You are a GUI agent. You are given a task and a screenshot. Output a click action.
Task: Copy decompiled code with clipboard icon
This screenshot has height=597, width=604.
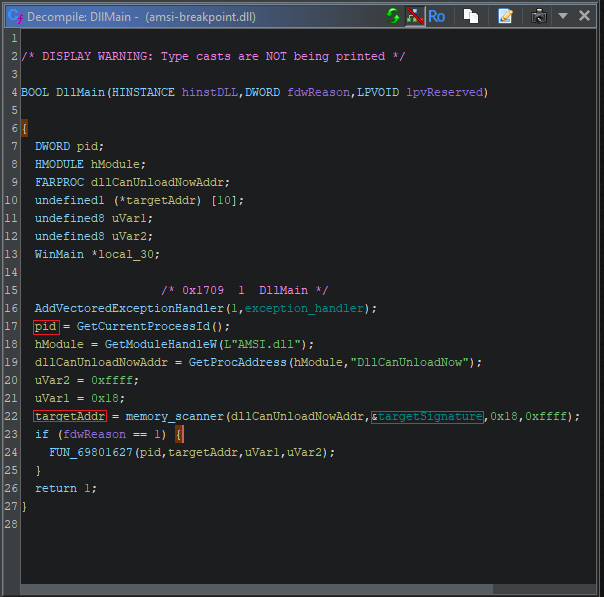pyautogui.click(x=471, y=17)
